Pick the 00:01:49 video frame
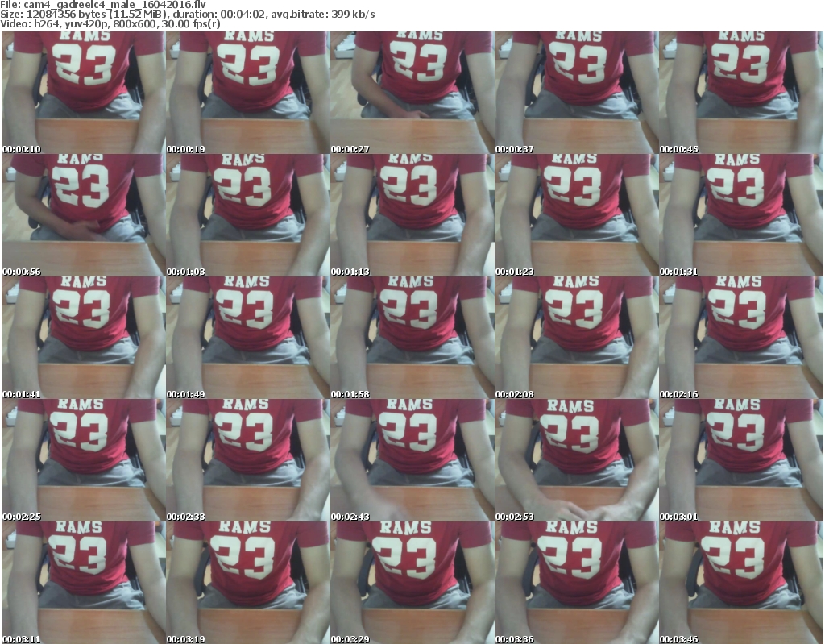This screenshot has width=825, height=644. [x=248, y=338]
